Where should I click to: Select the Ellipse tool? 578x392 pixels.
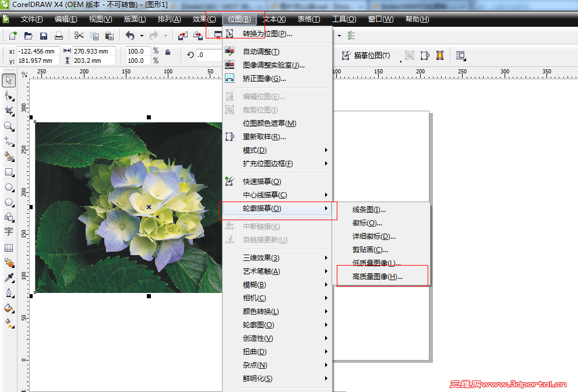click(x=9, y=187)
